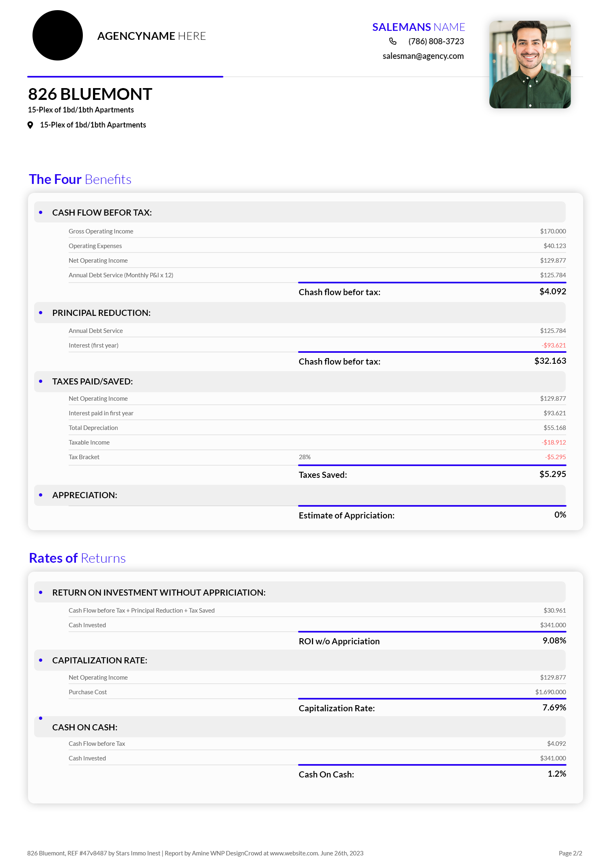The width and height of the screenshot is (614, 868).
Task: Click the Taxes Saved total $5.295
Action: 552,474
